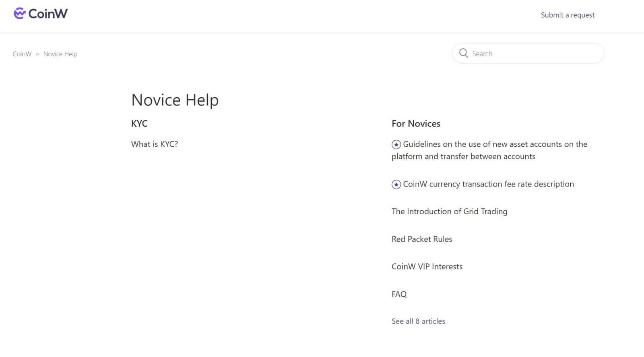Open the FAQ article
The width and height of the screenshot is (644, 357).
tap(399, 294)
